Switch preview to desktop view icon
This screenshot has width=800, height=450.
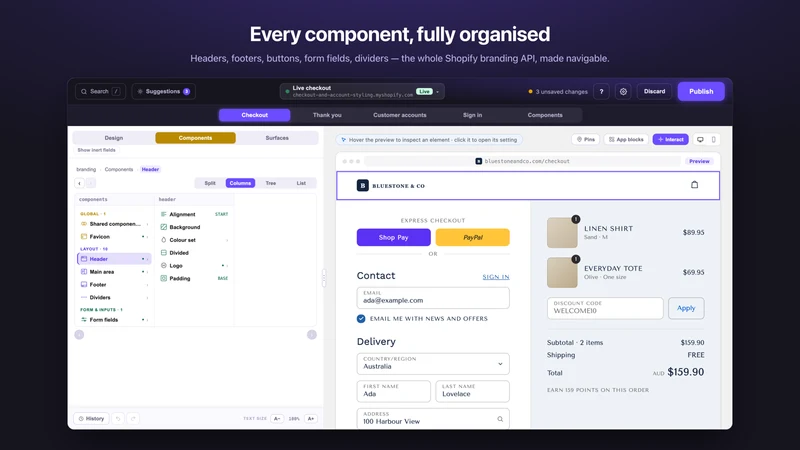701,139
